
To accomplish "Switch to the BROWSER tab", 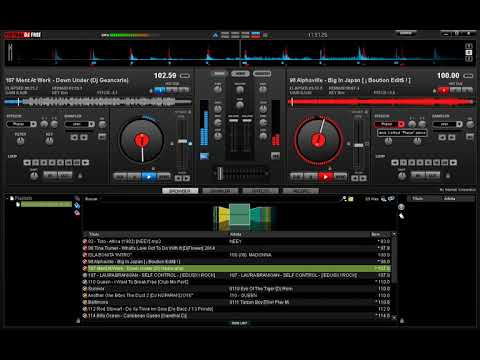I will tap(180, 191).
